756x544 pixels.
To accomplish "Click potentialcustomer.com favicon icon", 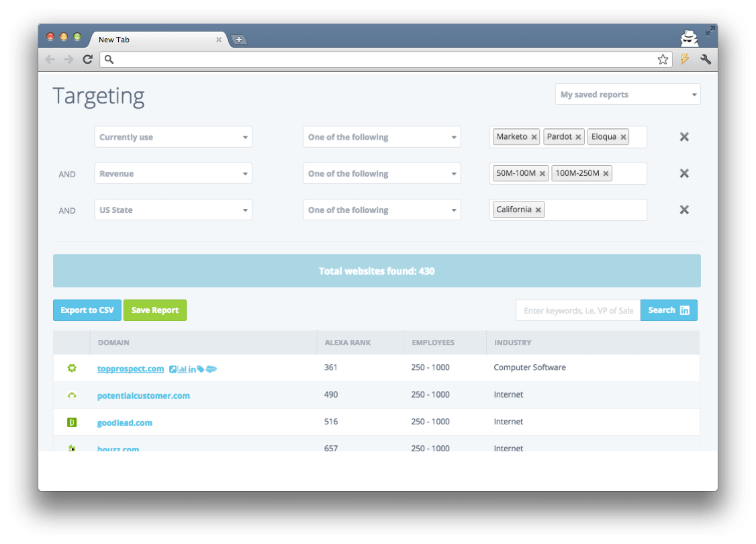I will [72, 395].
